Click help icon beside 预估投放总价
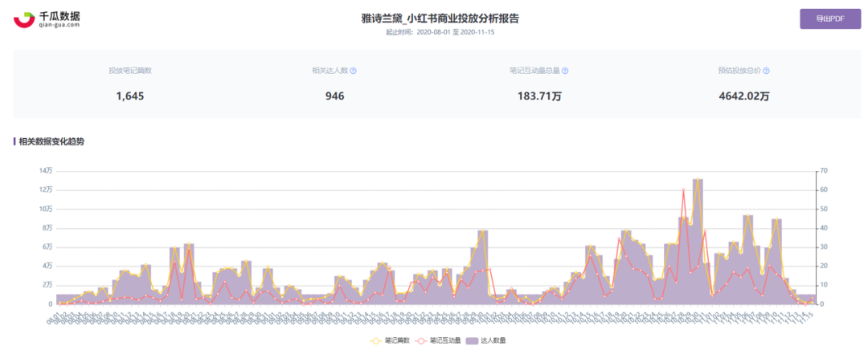 point(766,71)
